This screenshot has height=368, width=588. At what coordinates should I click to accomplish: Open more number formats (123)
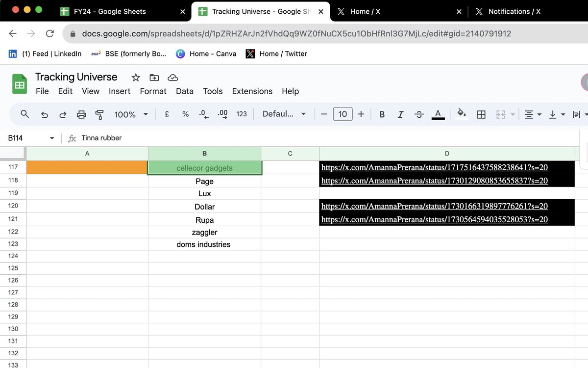(242, 114)
